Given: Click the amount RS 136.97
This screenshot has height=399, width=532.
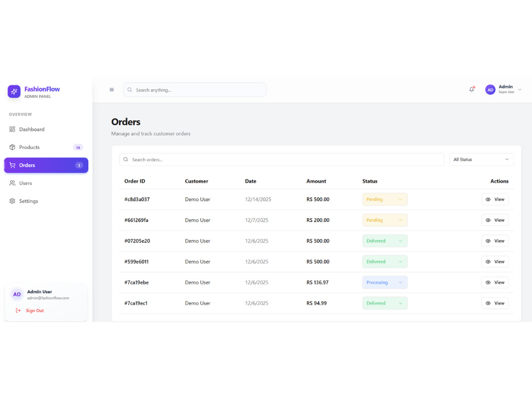Looking at the screenshot, I should pyautogui.click(x=318, y=282).
